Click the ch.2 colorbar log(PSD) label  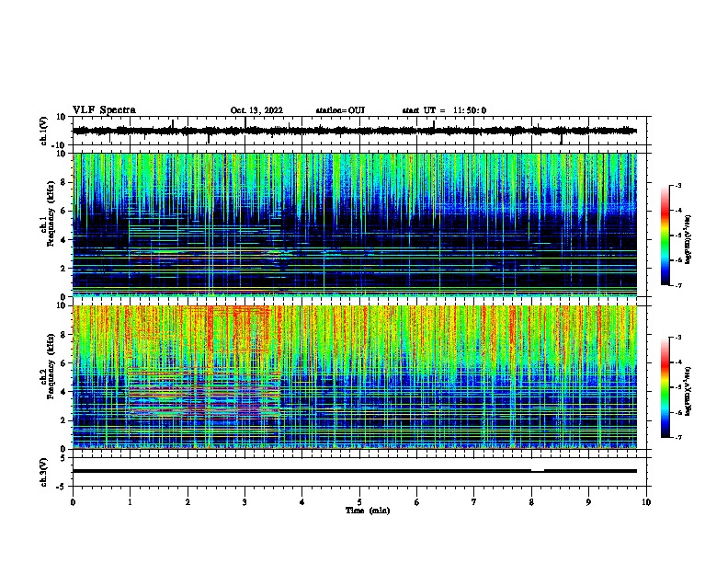point(688,391)
